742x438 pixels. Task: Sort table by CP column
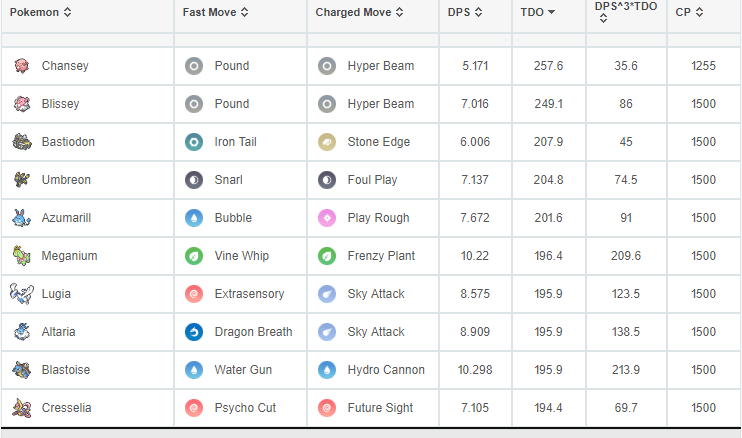click(x=689, y=12)
